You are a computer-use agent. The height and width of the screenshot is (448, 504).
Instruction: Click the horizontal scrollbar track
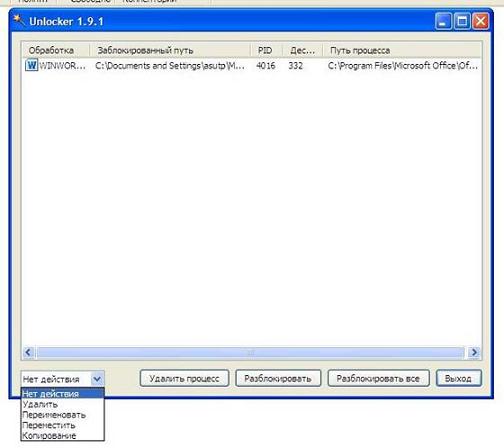coord(250,352)
